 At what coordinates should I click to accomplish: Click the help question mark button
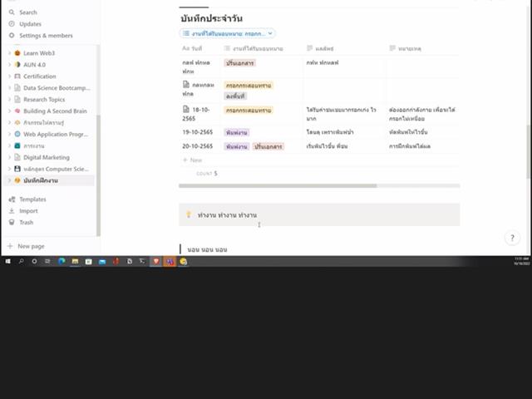(x=512, y=238)
